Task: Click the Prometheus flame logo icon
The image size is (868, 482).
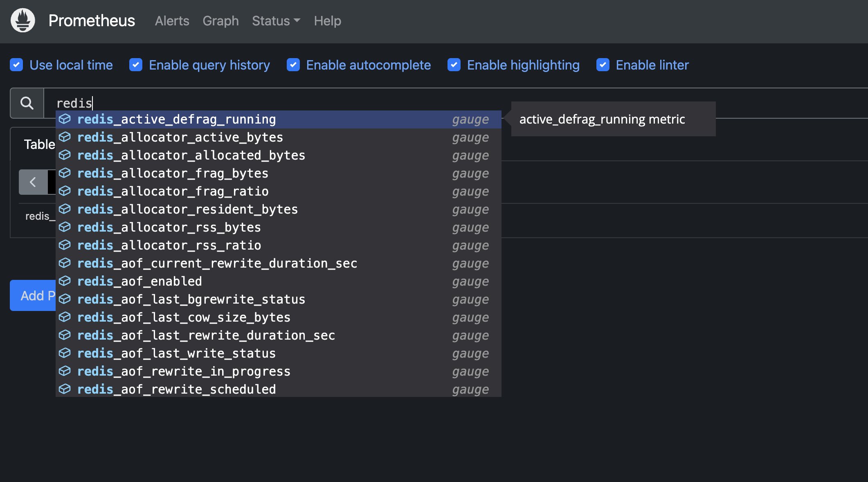Action: (x=23, y=20)
